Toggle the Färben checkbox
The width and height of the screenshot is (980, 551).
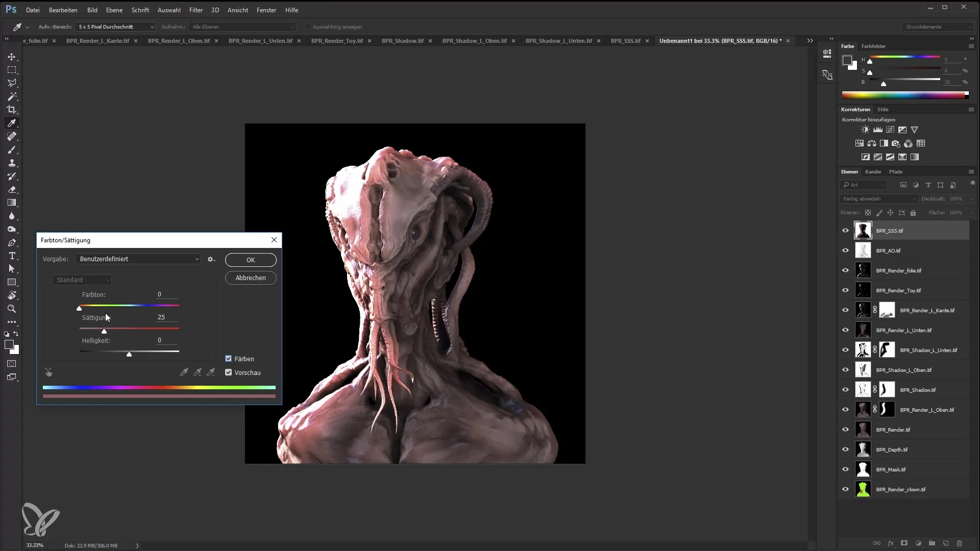[229, 359]
